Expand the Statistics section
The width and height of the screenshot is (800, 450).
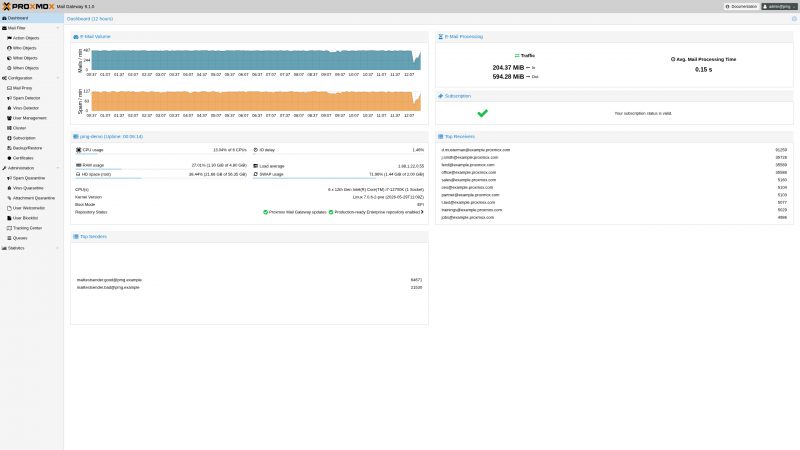[x=58, y=248]
